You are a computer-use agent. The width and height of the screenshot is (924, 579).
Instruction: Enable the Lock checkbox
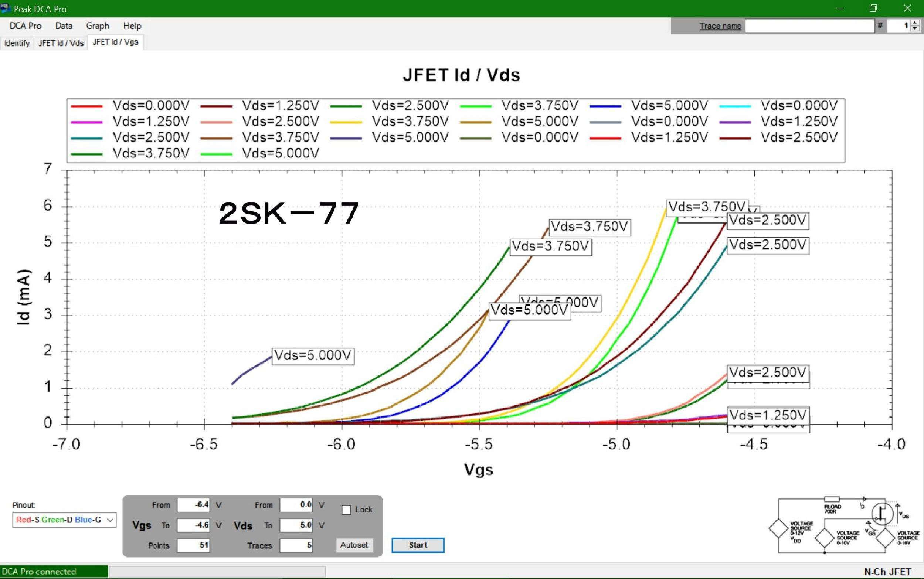pos(346,510)
